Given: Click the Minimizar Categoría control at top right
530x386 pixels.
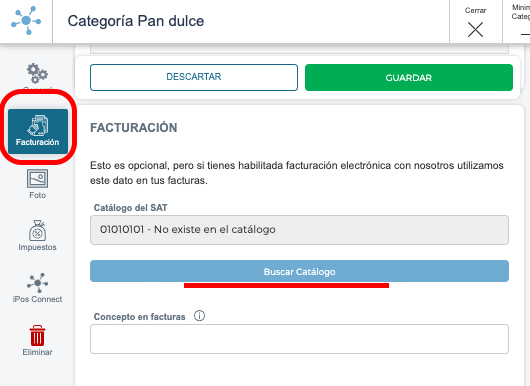Looking at the screenshot, I should 521,21.
